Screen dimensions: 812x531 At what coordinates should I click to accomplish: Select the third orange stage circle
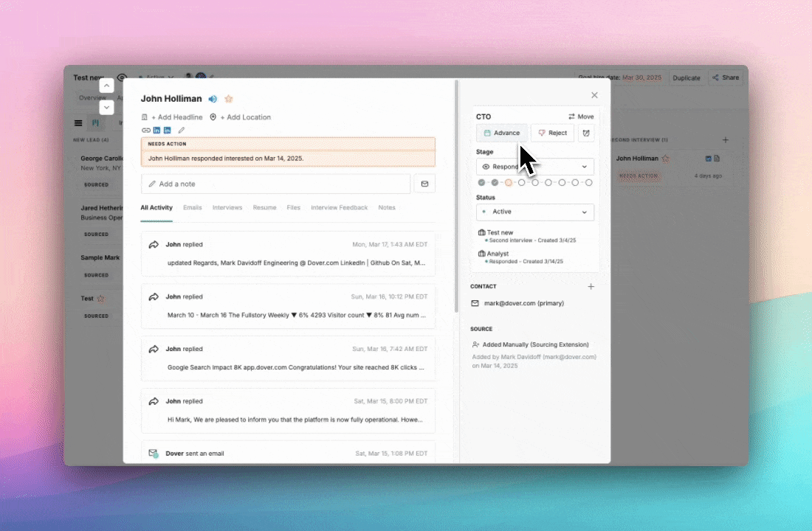[509, 182]
